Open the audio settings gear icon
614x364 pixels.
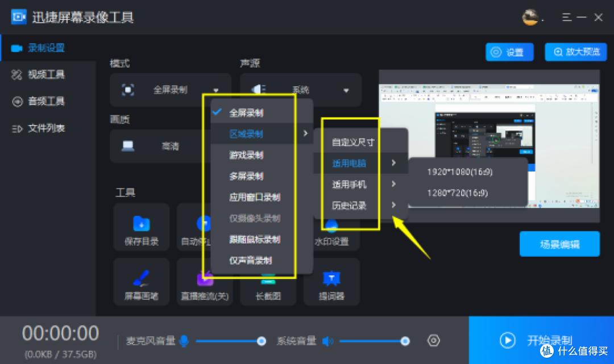[433, 341]
